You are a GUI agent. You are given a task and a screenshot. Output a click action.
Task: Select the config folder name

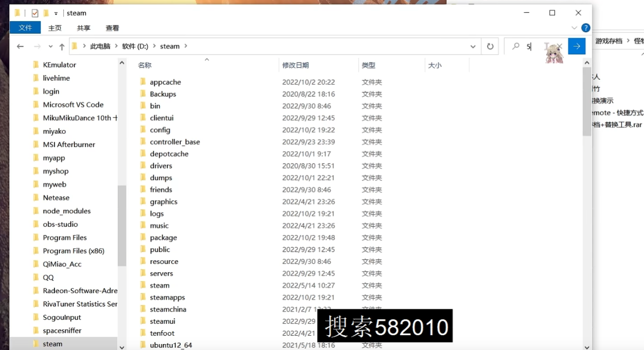[x=160, y=130]
